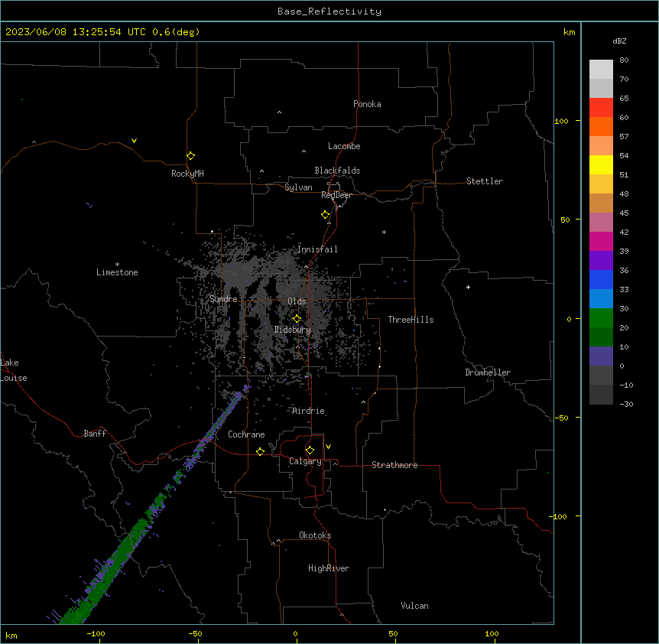Click the 45 value in dBZ legend
659x644 pixels.
point(624,213)
